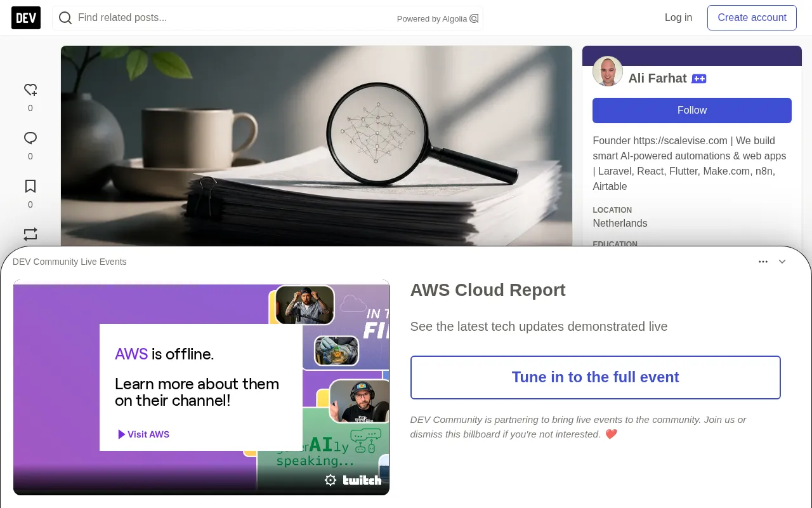The image size is (812, 508).
Task: Click the streamer thumbnail with headphones
Action: (359, 401)
